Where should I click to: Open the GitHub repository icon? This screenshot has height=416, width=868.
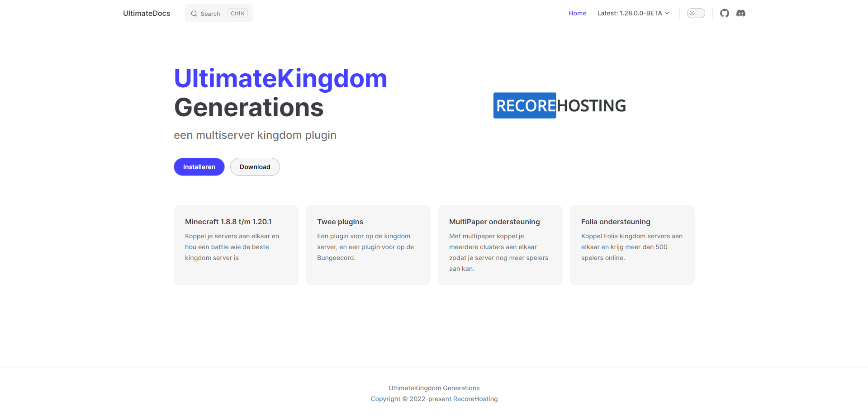(725, 13)
